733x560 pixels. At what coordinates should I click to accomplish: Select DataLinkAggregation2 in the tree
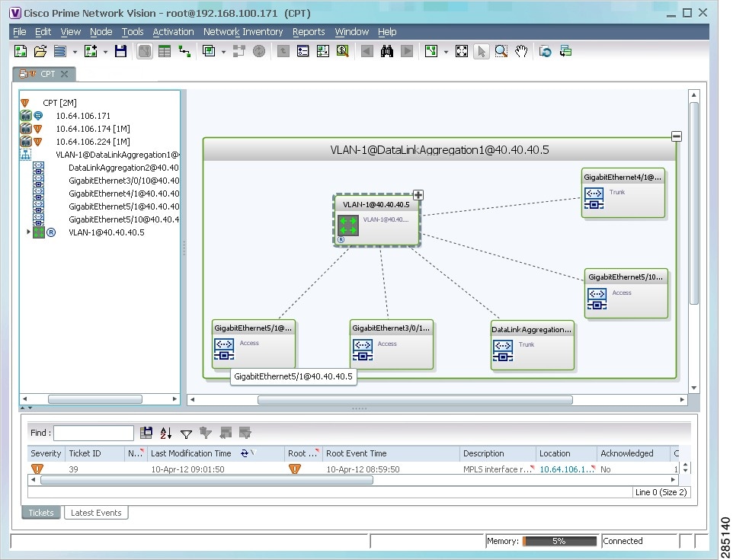pos(123,168)
